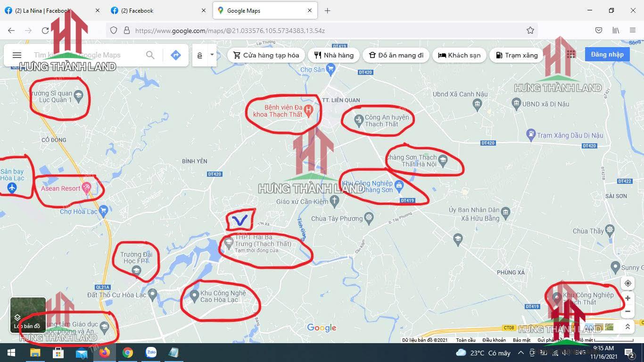Click the Đăng nhập sign-in button

point(607,54)
